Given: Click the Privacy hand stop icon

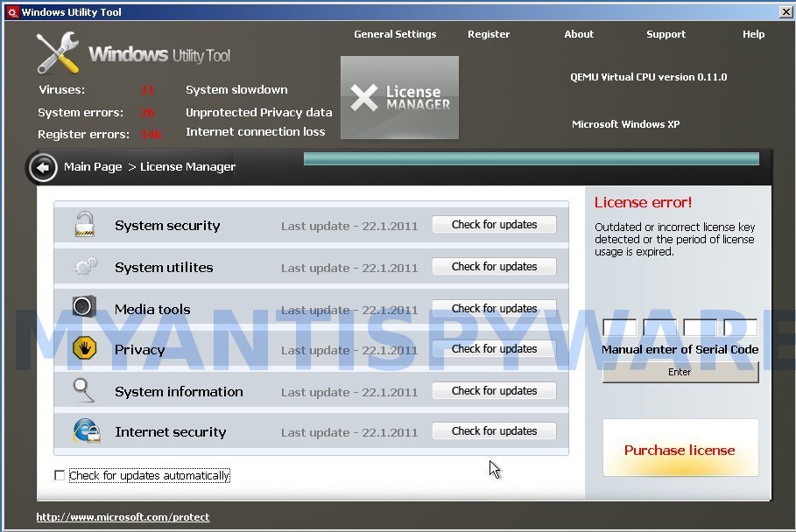Looking at the screenshot, I should (x=84, y=348).
